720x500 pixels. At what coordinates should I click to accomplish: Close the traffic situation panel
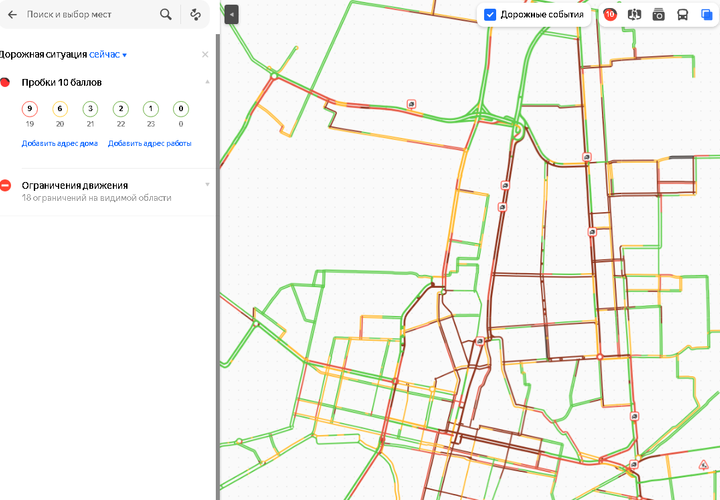click(x=205, y=54)
